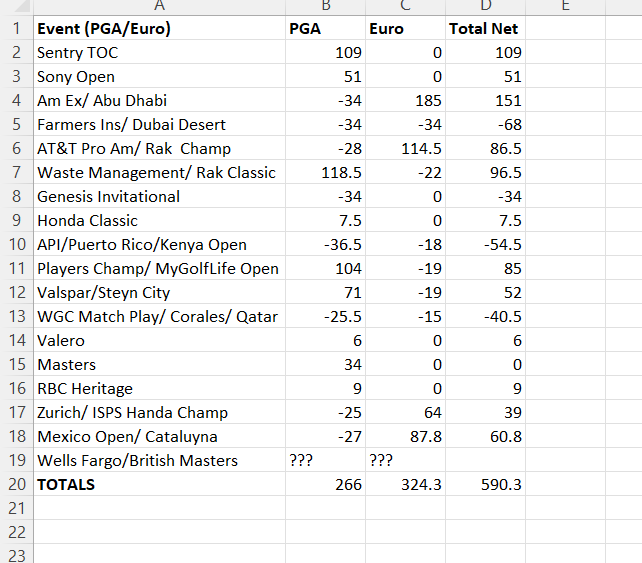Click the 85 Total Net for Players Champ

485,268
